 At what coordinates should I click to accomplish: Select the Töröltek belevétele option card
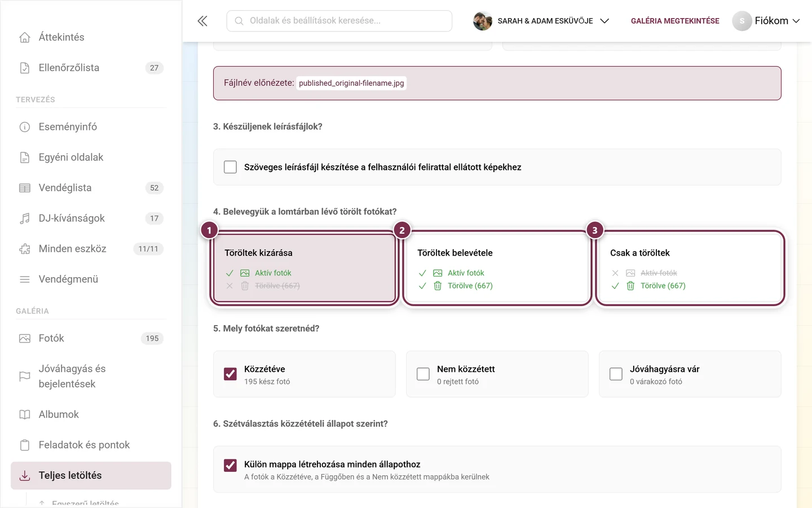click(x=497, y=268)
